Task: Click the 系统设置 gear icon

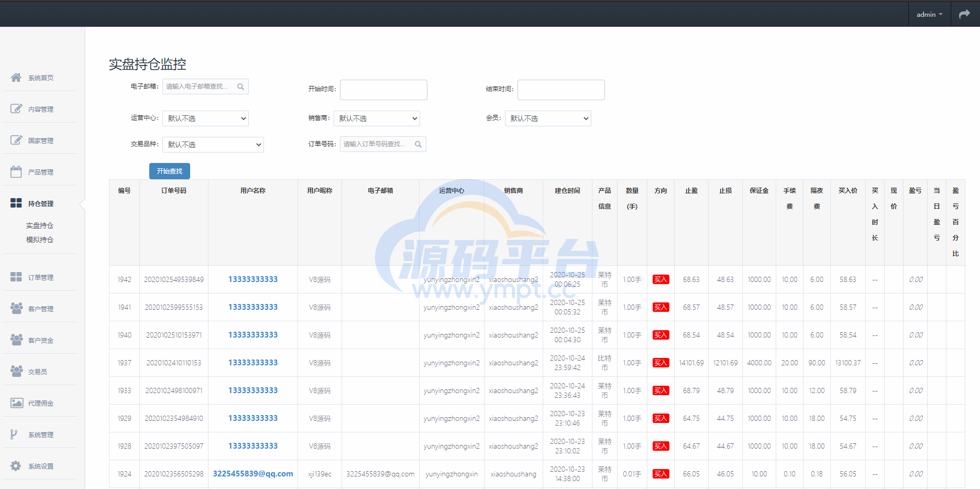Action: click(x=16, y=466)
